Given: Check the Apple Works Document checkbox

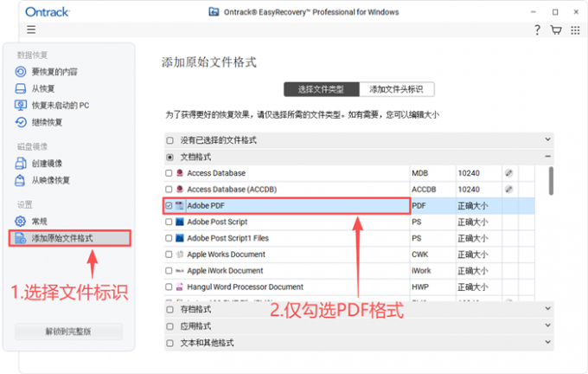Looking at the screenshot, I should coord(169,255).
